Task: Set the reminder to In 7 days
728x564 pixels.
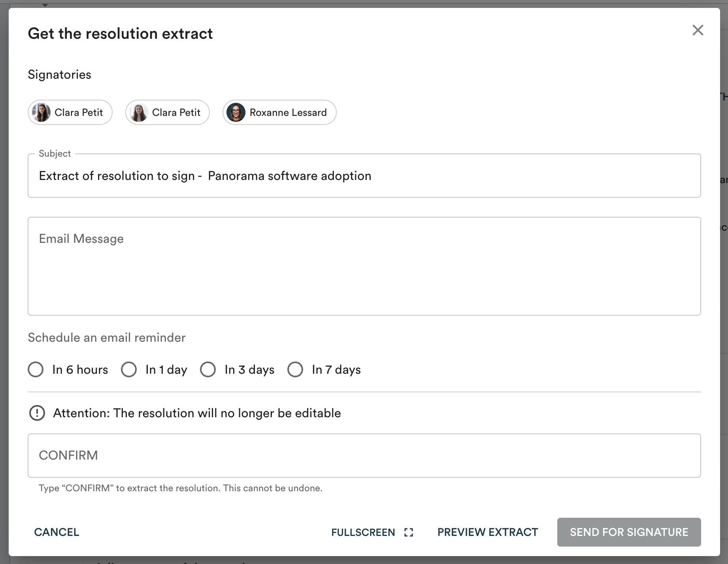Action: point(295,369)
